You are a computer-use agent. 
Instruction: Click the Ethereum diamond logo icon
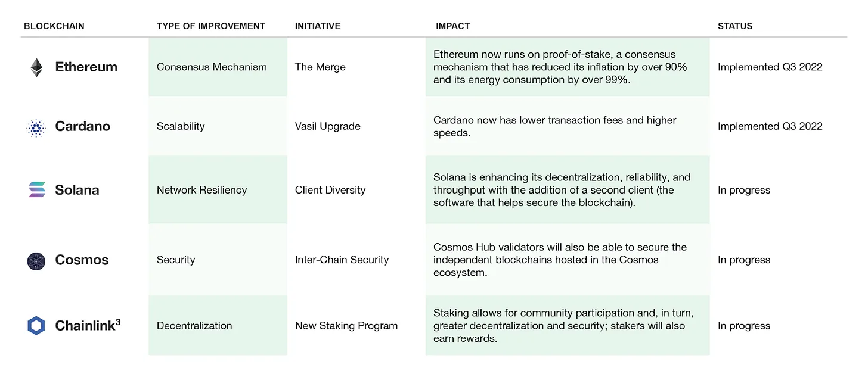(x=36, y=67)
